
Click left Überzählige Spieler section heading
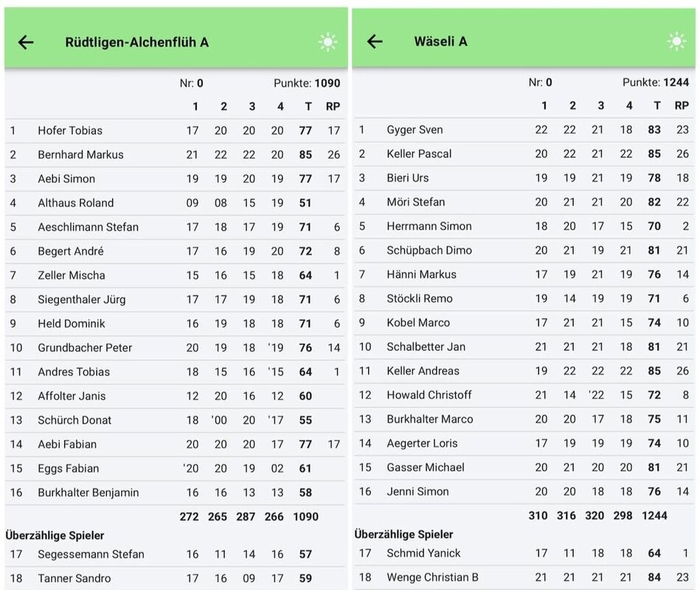pos(55,535)
